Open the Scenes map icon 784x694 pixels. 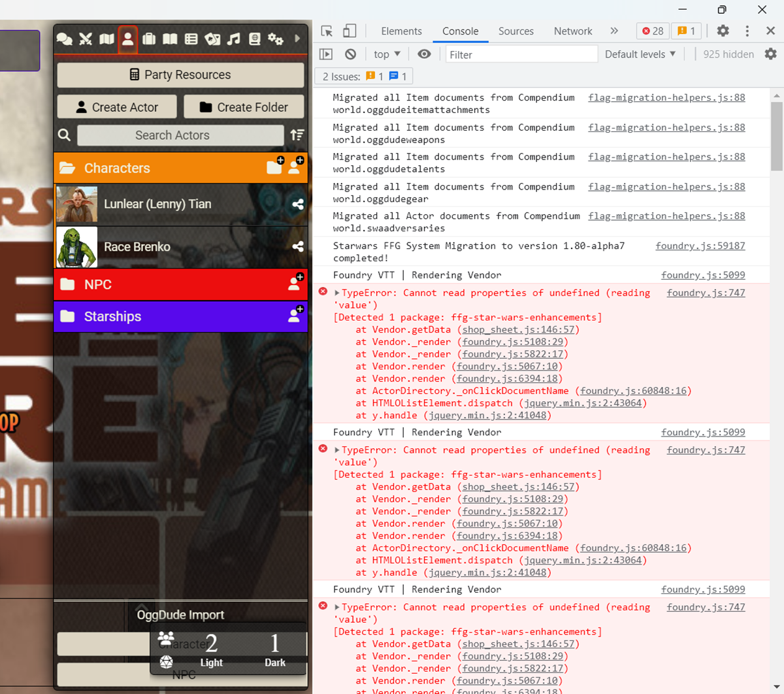click(x=106, y=39)
